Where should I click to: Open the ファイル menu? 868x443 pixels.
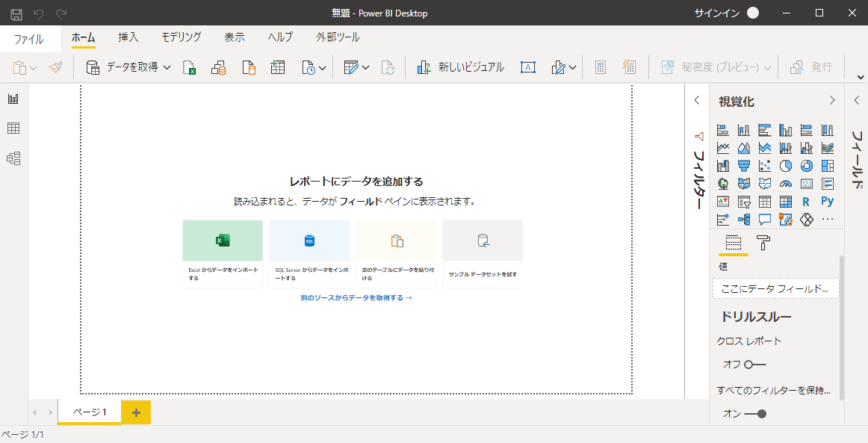coord(29,39)
